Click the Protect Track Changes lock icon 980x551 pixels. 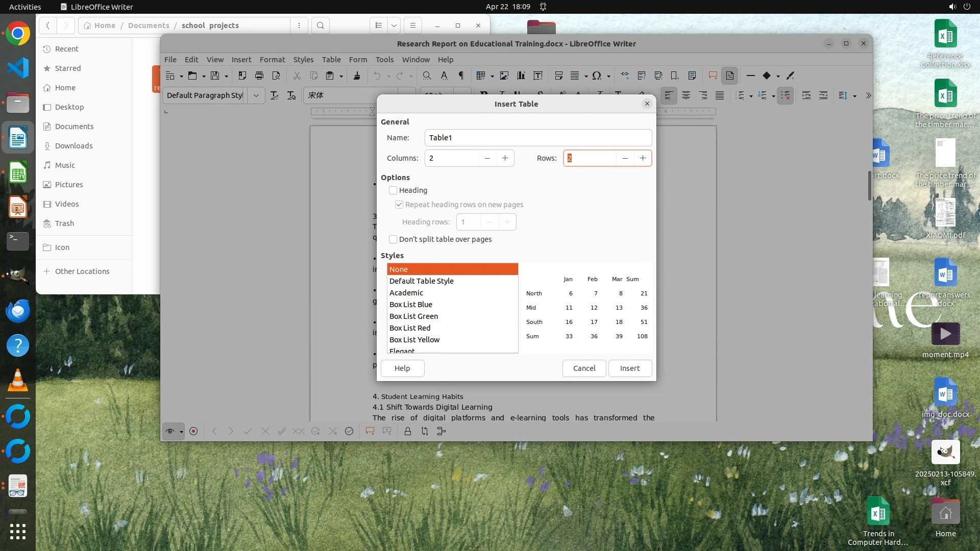[x=407, y=432]
